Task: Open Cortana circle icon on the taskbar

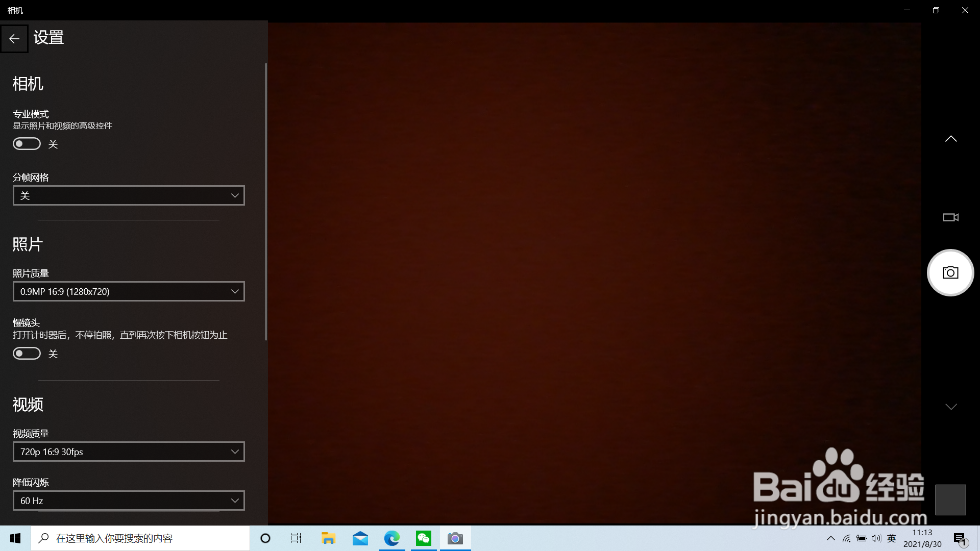Action: click(x=265, y=538)
